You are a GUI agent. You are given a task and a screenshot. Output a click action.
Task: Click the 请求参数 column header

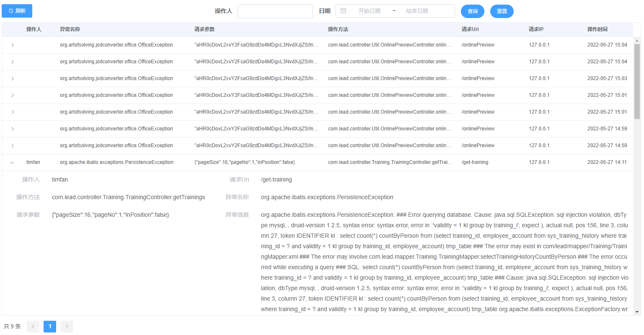204,29
